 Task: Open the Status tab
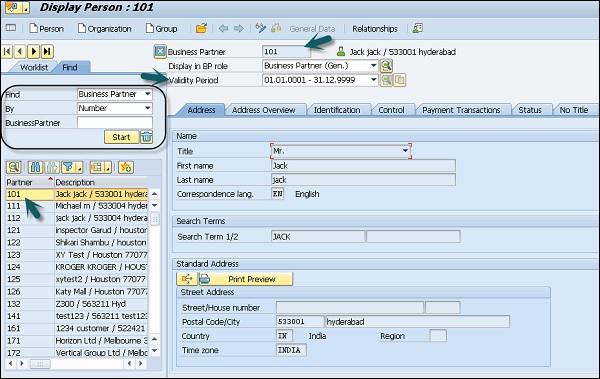[530, 110]
